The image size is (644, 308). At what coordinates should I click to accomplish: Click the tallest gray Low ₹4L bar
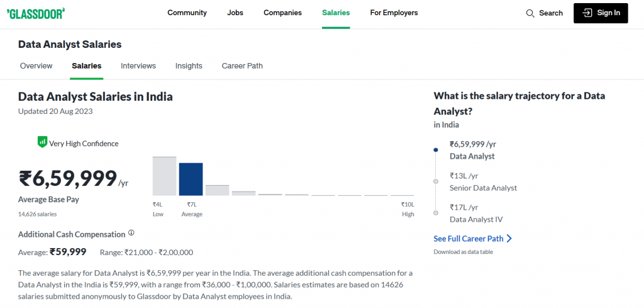click(x=164, y=176)
